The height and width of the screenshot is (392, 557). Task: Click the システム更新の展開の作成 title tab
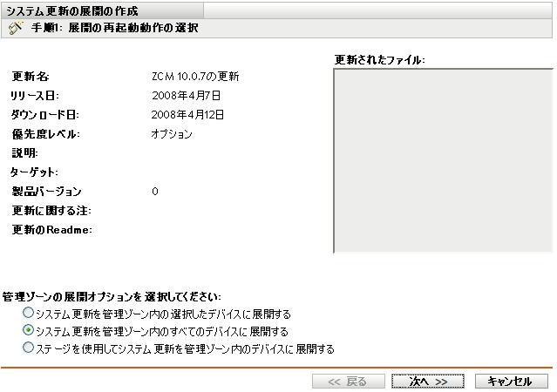point(102,11)
